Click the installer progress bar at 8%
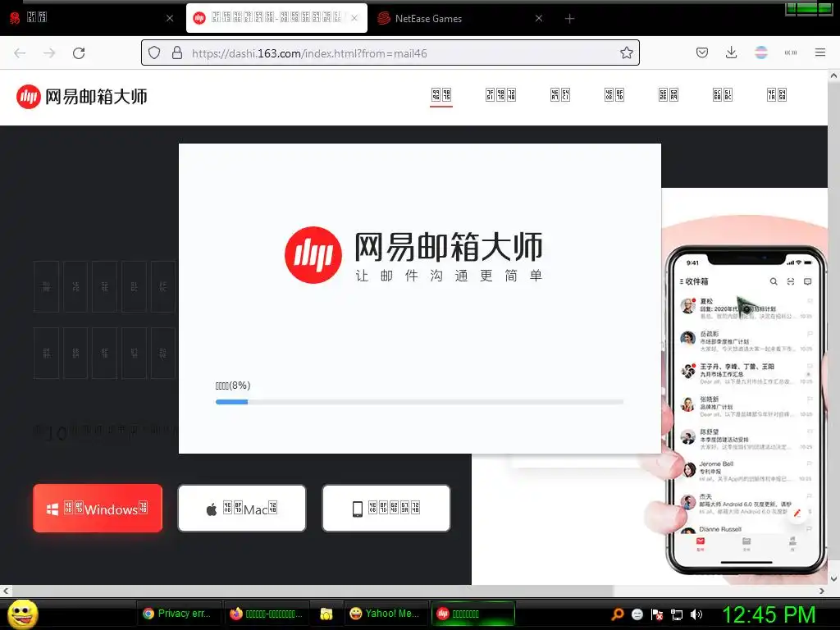 [419, 402]
